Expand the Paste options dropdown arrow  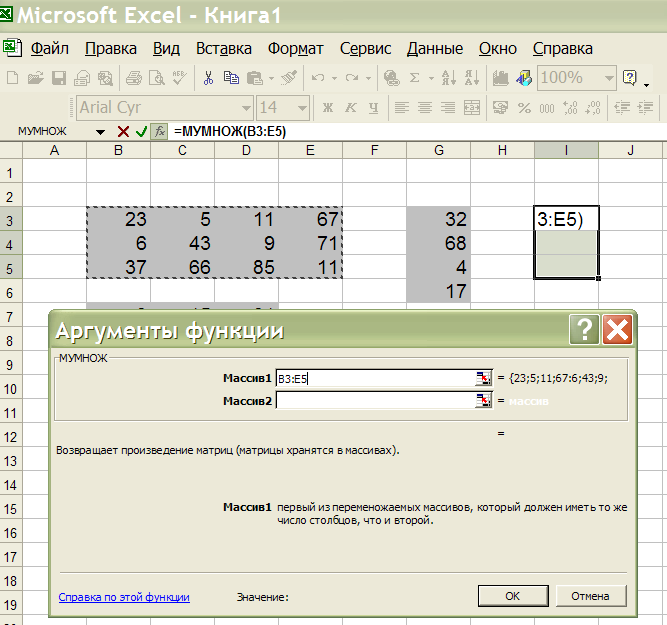(x=271, y=78)
